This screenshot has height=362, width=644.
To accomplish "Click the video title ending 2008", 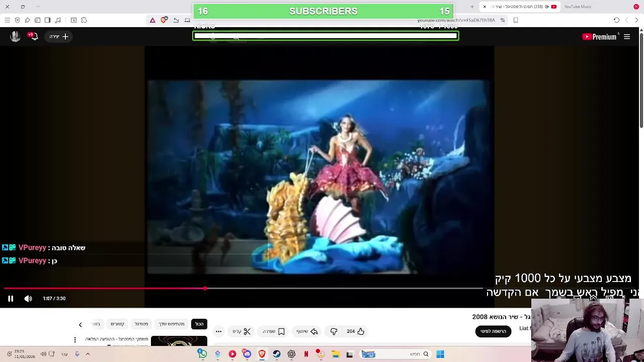I will (502, 317).
